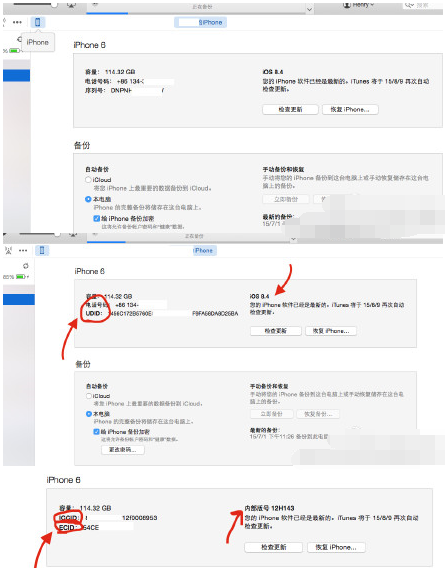Click the backup progress bar in the UDID window
This screenshot has height=568, width=445.
point(189,242)
